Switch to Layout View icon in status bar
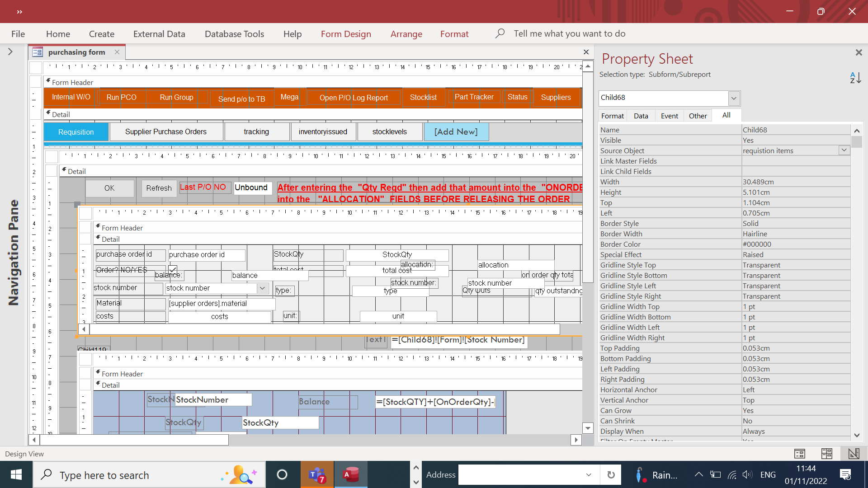Image resolution: width=868 pixels, height=488 pixels. pos(826,454)
